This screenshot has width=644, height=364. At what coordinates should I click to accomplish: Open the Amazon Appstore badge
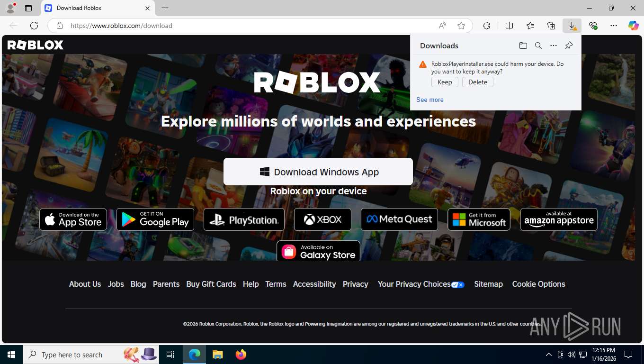(559, 219)
